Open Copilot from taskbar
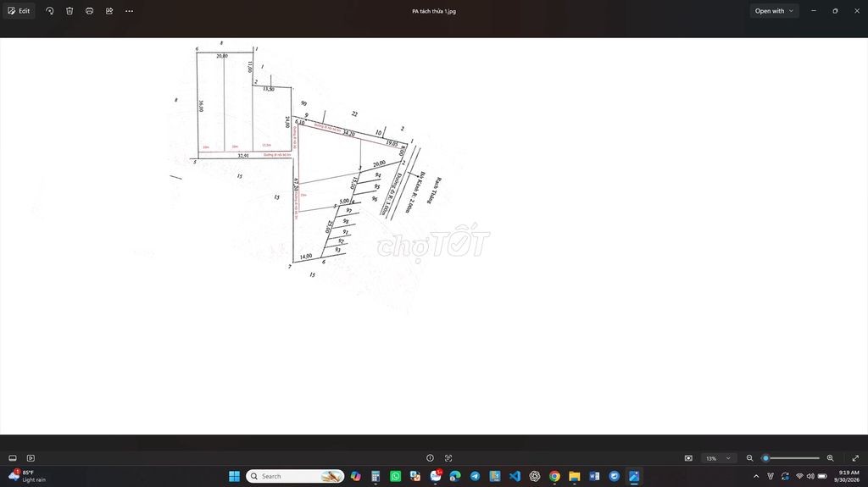868x487 pixels. [x=355, y=477]
